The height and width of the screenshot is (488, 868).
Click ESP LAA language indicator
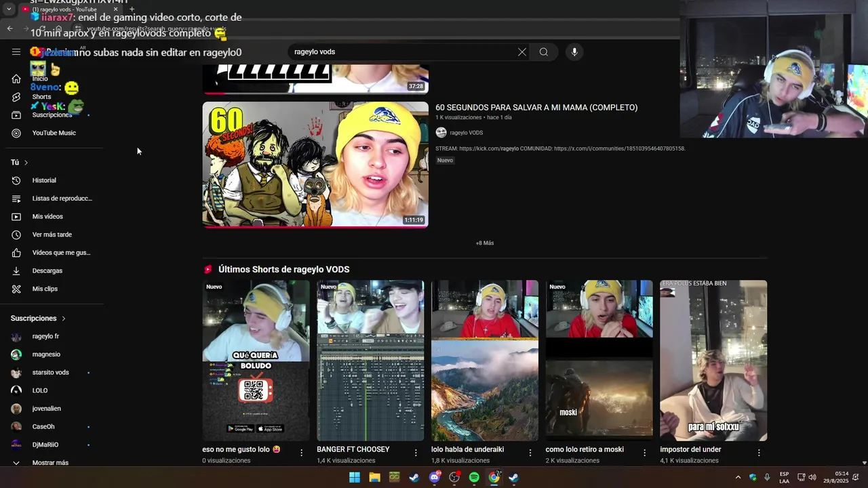tap(784, 477)
